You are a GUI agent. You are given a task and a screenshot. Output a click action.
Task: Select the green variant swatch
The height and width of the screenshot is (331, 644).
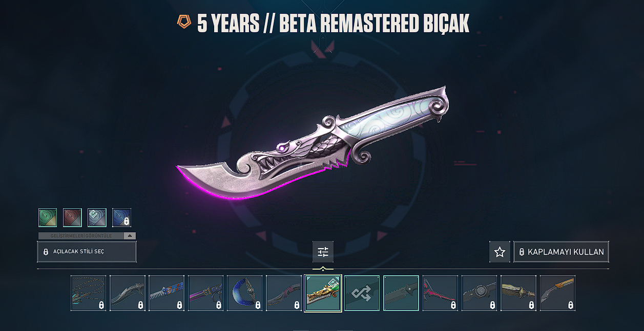pos(48,217)
